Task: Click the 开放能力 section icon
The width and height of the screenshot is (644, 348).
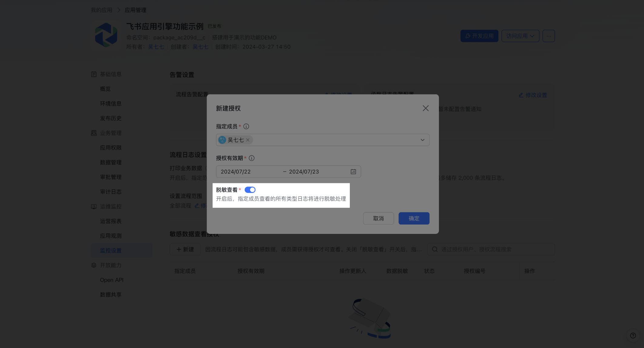Action: point(94,265)
